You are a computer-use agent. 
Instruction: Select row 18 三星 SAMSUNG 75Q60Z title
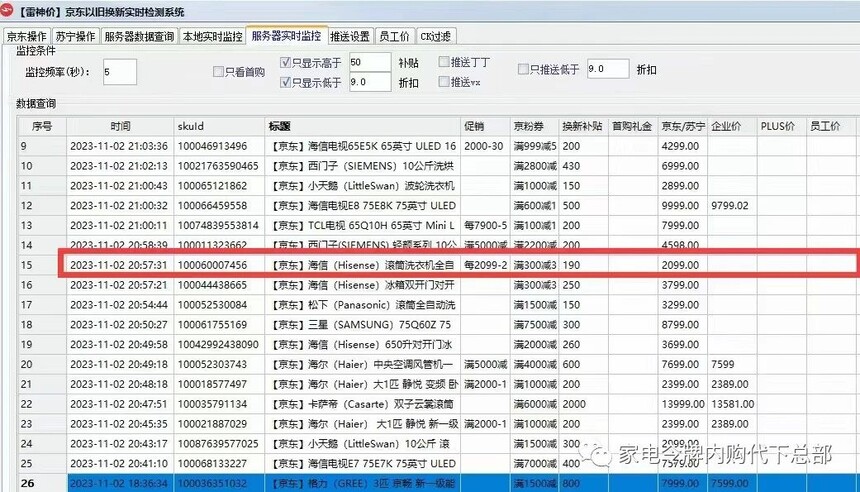click(x=363, y=324)
